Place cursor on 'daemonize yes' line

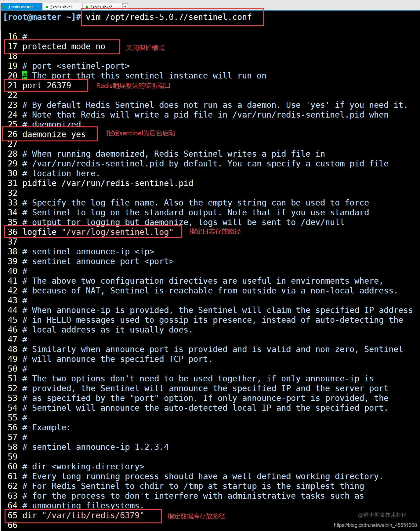(x=54, y=134)
